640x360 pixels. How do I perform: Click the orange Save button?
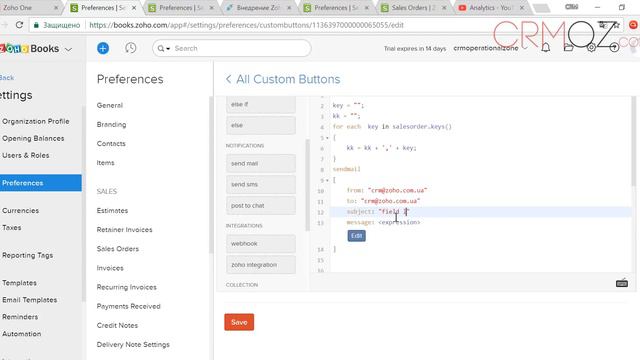(x=239, y=322)
